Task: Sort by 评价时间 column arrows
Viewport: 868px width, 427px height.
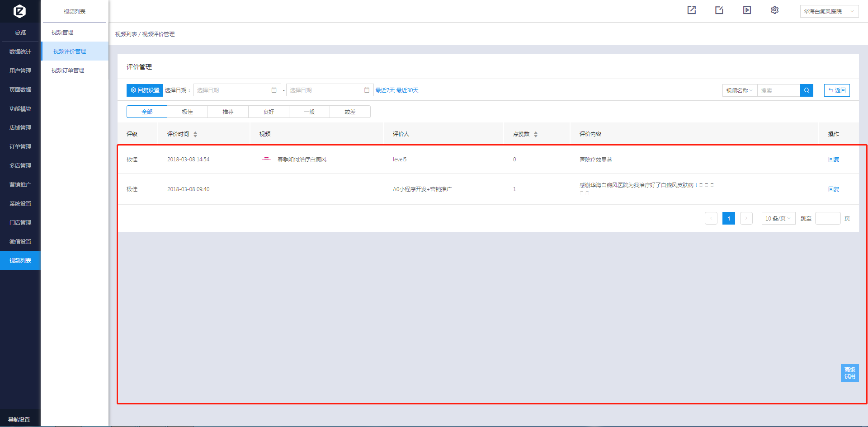Action: pos(195,134)
